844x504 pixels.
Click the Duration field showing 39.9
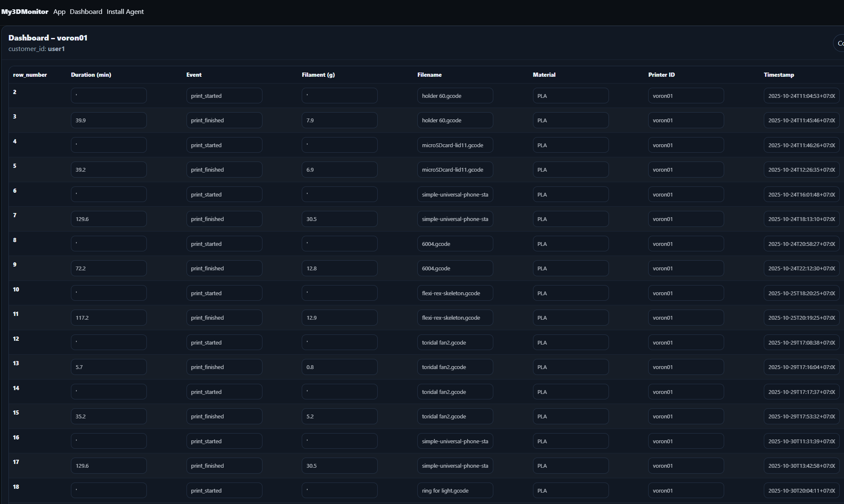[108, 120]
